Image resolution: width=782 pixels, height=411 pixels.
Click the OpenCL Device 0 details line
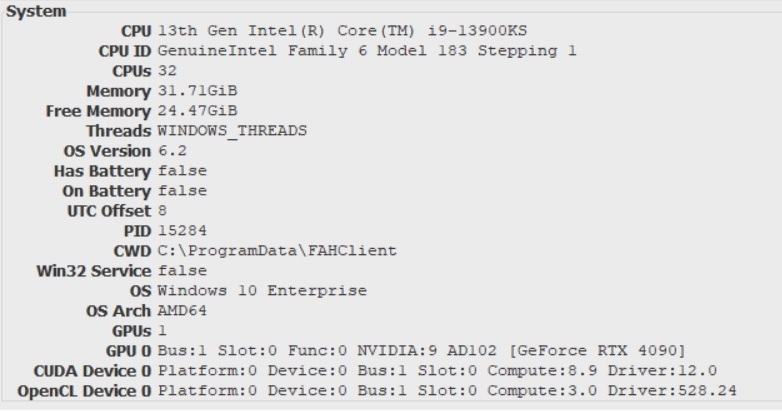447,391
